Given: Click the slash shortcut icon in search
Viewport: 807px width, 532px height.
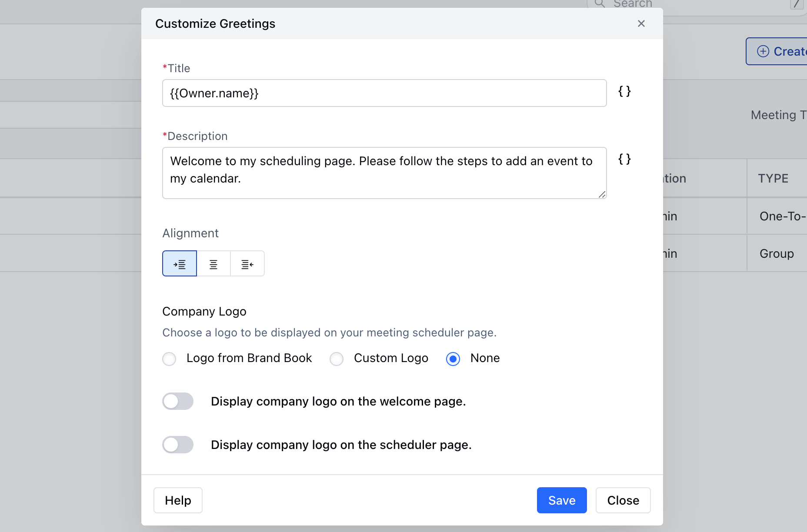Looking at the screenshot, I should point(796,4).
